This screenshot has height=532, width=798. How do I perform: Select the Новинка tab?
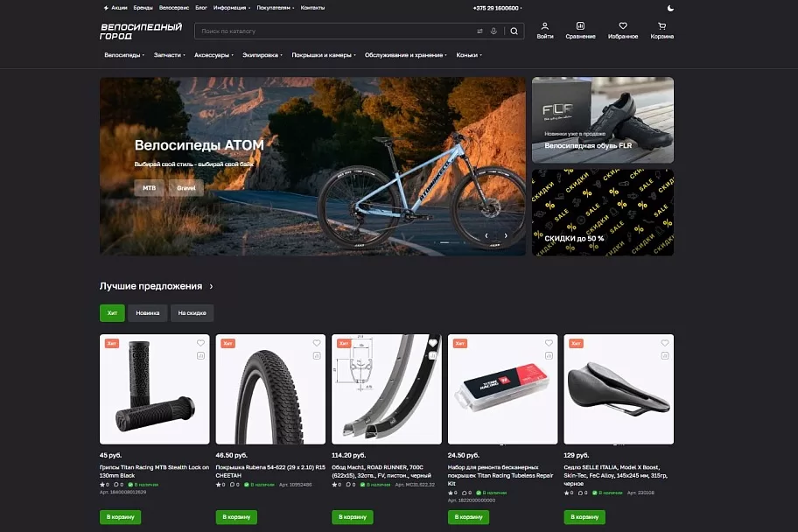(x=148, y=313)
